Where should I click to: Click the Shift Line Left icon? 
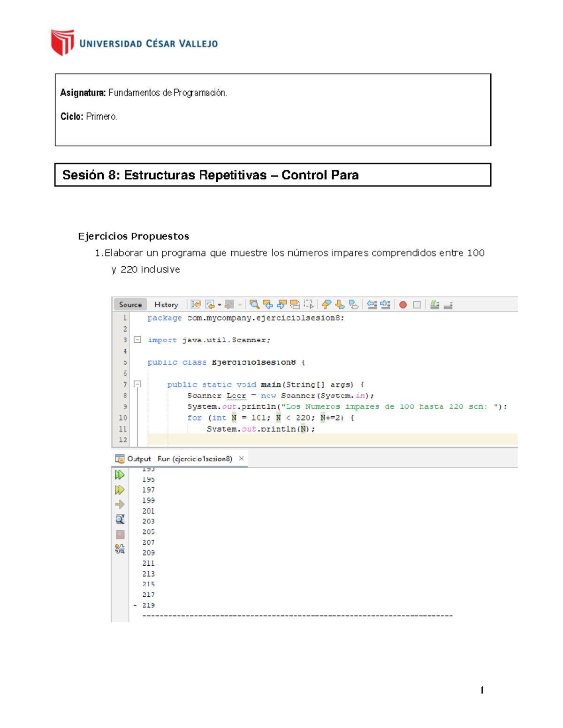tap(372, 305)
